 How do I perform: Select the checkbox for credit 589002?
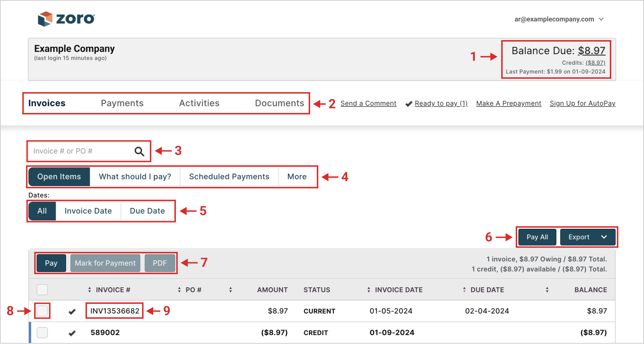[42, 332]
